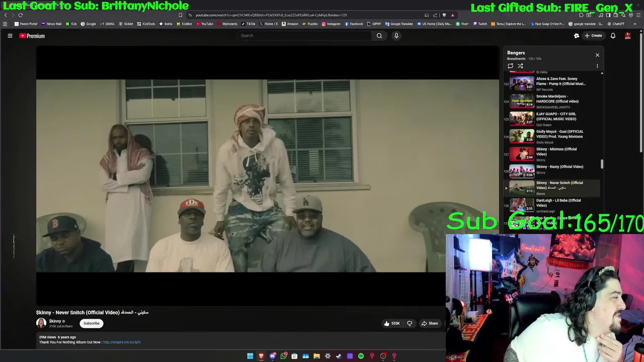Share the video

[x=430, y=323]
